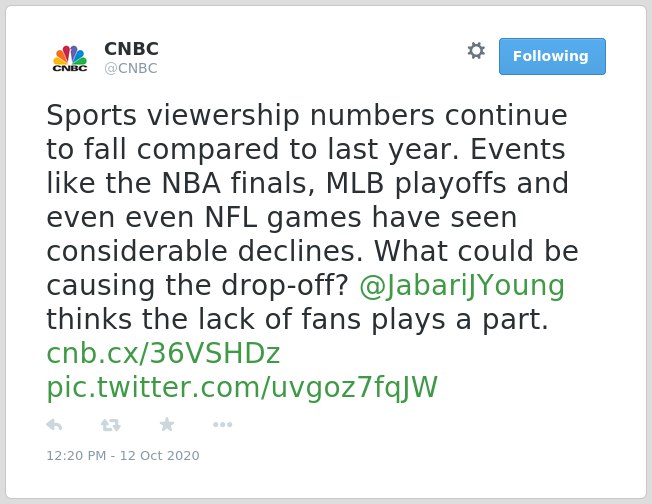Favorite the tweet with the star icon
The image size is (652, 504).
pos(167,424)
